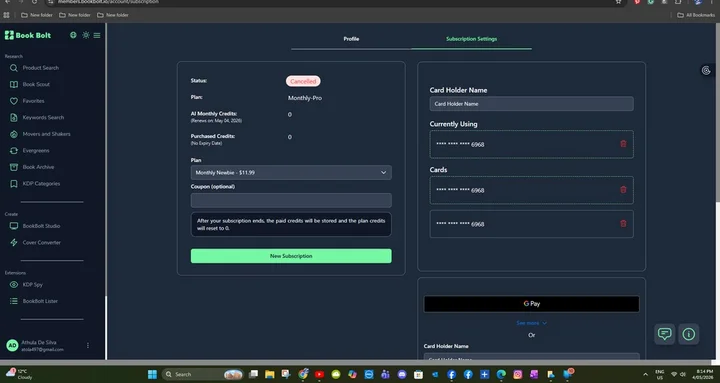
Task: Switch to the Profile tab
Action: pyautogui.click(x=351, y=39)
